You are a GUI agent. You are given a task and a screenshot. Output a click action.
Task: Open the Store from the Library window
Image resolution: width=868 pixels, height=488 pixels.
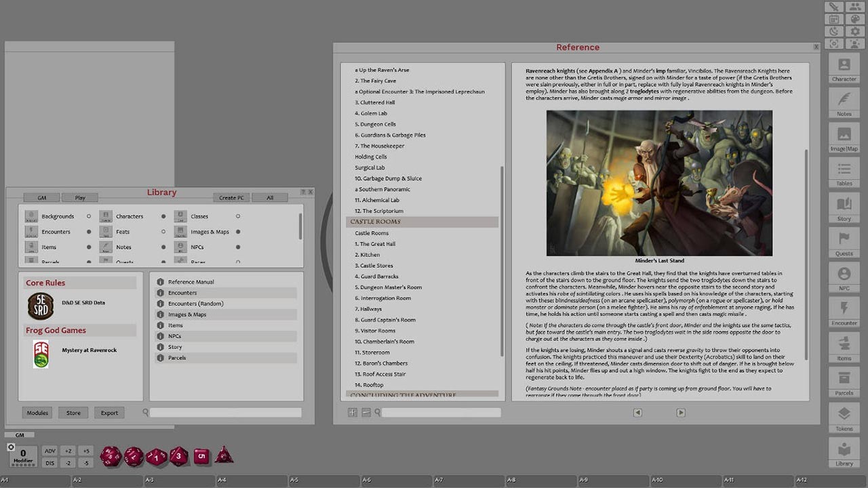[x=73, y=412]
